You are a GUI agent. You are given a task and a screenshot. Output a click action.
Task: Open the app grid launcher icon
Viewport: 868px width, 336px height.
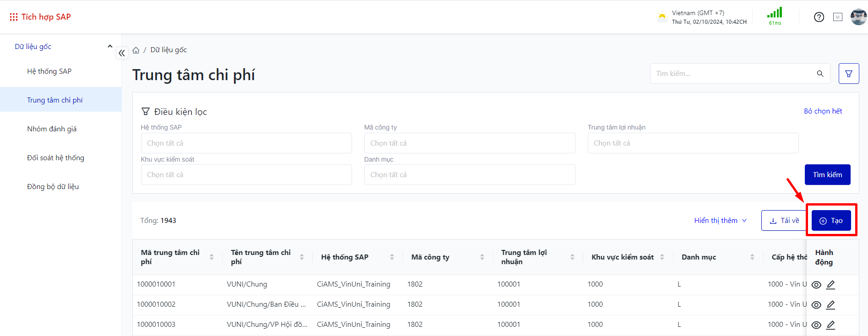(14, 17)
